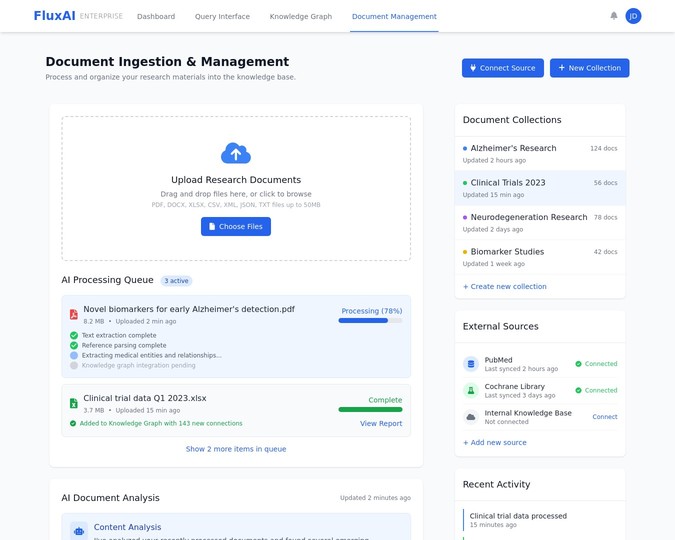Click the Reference parsing complete checkmark
Image resolution: width=675 pixels, height=540 pixels.
[x=74, y=345]
